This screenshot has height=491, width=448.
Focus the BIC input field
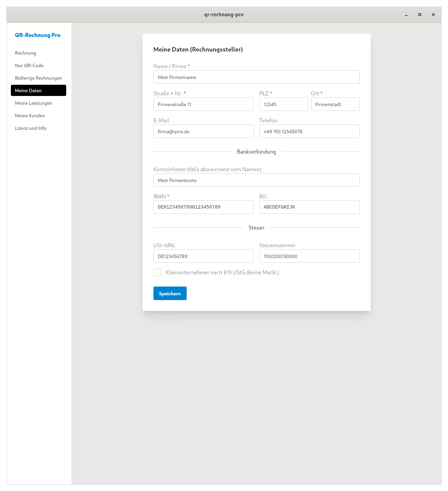[309, 207]
